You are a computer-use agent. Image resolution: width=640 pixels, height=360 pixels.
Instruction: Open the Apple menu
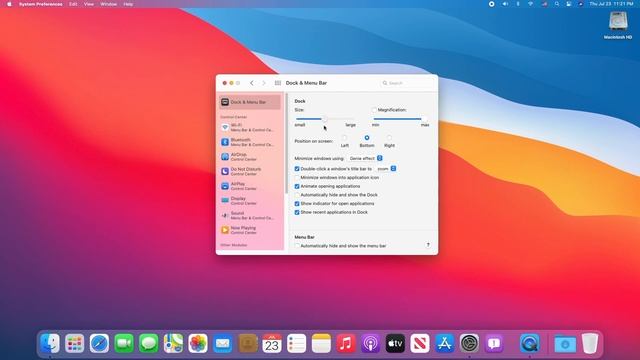pyautogui.click(x=9, y=4)
